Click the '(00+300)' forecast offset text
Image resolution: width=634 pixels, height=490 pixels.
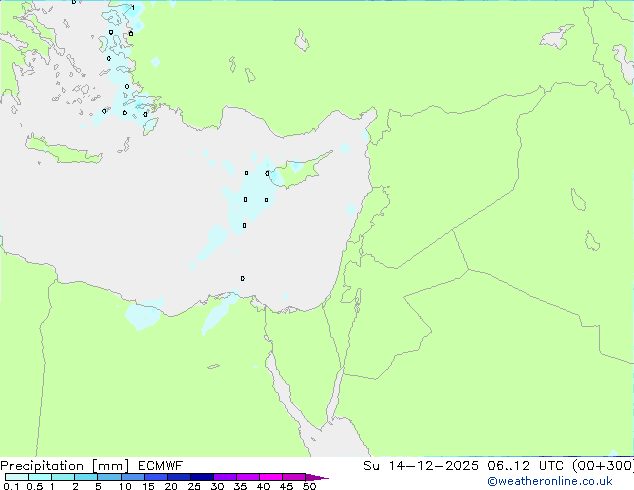(x=603, y=466)
